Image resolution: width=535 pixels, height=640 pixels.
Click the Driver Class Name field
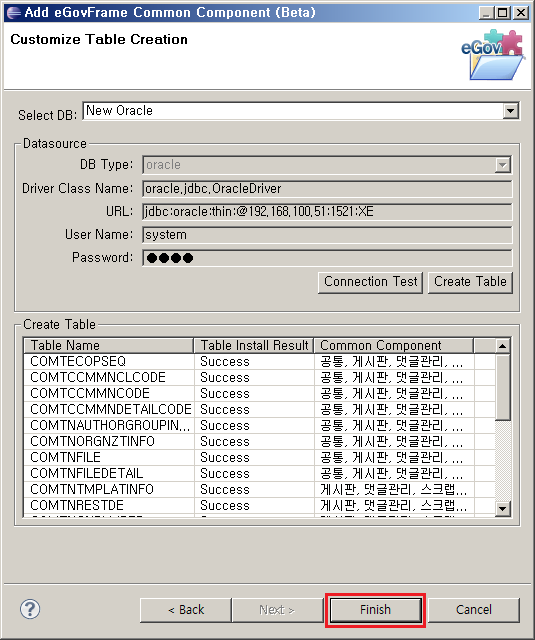click(x=327, y=189)
